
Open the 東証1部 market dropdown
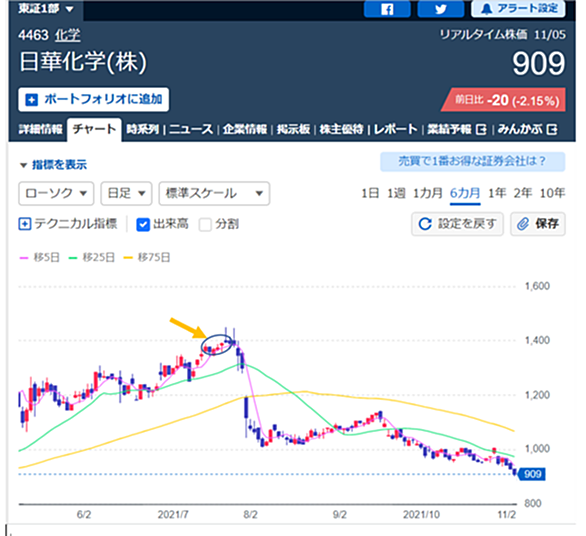click(46, 9)
